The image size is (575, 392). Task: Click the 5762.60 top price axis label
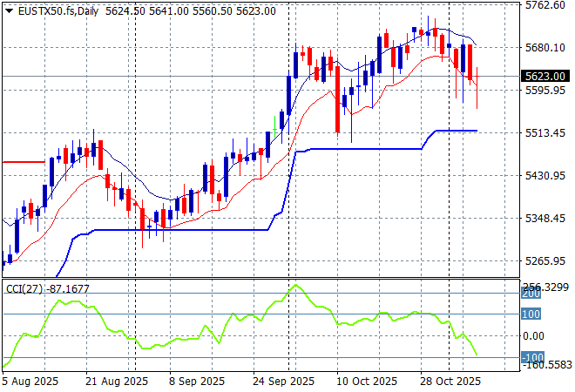(x=545, y=5)
